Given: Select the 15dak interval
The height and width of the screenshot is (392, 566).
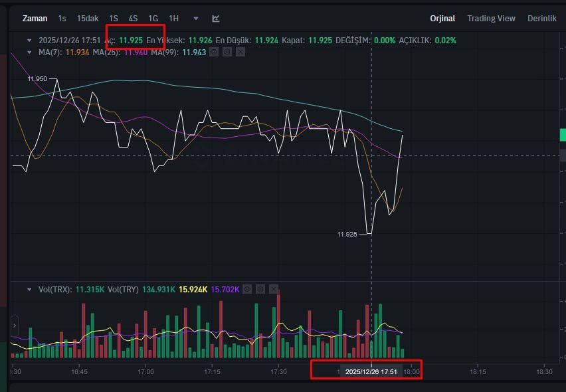Looking at the screenshot, I should tap(88, 19).
